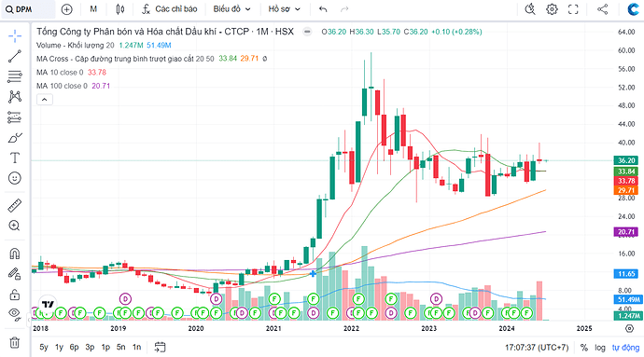Viewport: 644px width, 357px height.
Task: Hide all drawings with eye icon
Action: point(15,314)
